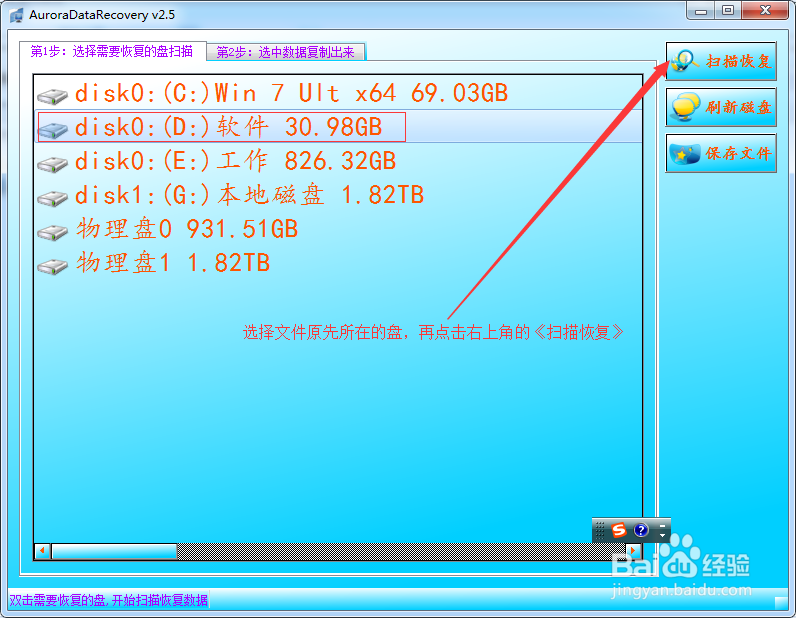Click drive icon for 物理盘0
Viewport: 796px width, 618px height.
pos(52,231)
